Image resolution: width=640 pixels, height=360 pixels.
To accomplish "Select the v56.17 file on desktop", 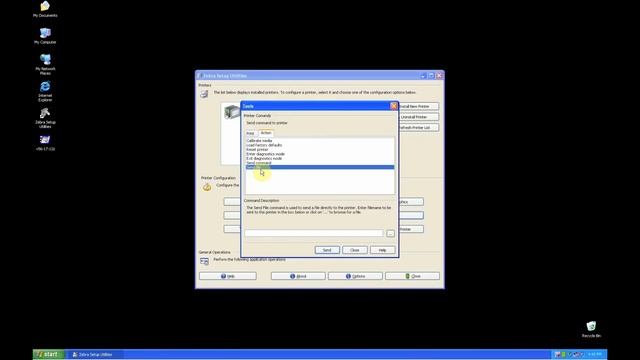I will pos(45,143).
